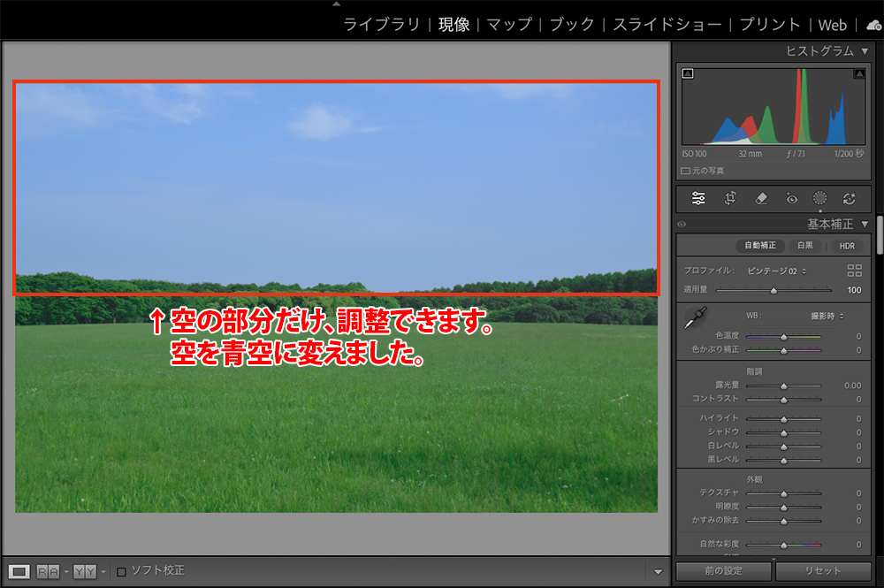Open the スライドショー module
The width and height of the screenshot is (884, 588).
[x=667, y=25]
